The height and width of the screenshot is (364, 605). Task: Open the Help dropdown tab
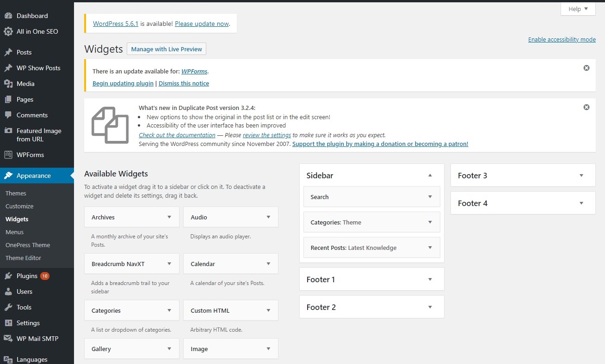click(578, 9)
